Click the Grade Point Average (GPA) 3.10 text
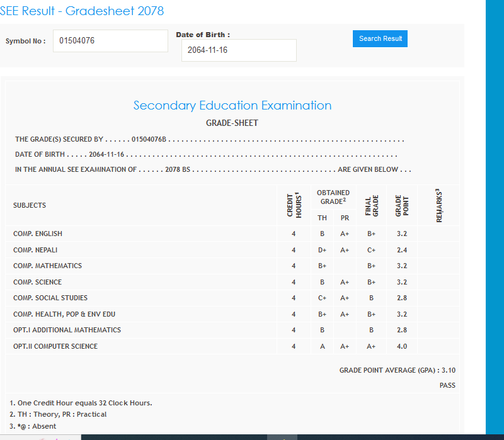The image size is (504, 440). click(x=397, y=370)
